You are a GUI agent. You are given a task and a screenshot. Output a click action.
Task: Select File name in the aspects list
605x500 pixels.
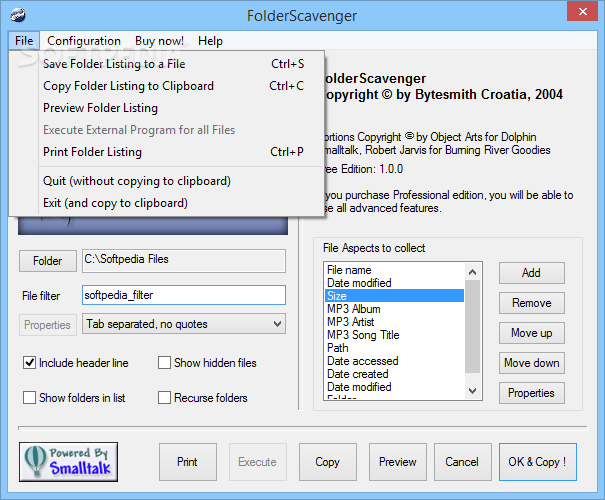pyautogui.click(x=394, y=270)
